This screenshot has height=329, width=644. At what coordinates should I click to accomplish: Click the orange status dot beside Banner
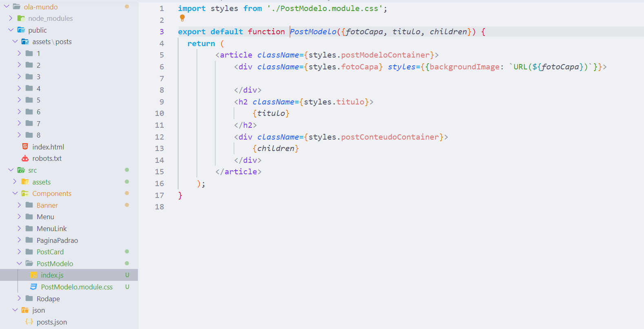pos(127,205)
